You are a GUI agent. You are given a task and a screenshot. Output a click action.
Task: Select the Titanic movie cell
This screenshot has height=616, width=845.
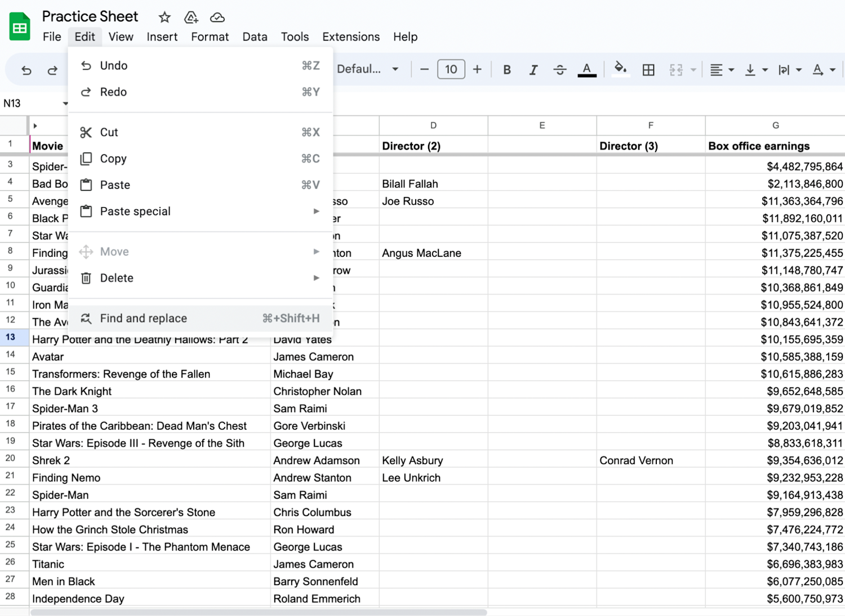pyautogui.click(x=150, y=564)
